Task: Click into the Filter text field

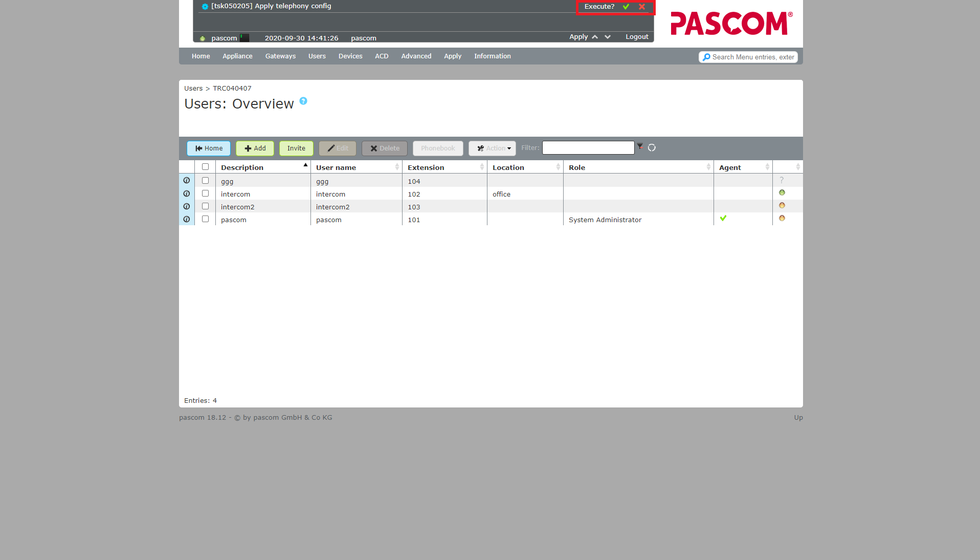Action: (588, 148)
